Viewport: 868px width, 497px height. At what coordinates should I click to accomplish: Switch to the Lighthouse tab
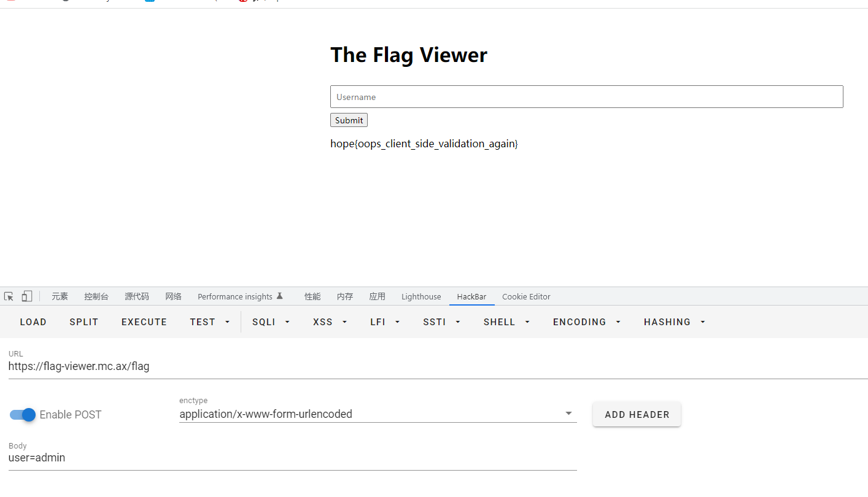(421, 296)
